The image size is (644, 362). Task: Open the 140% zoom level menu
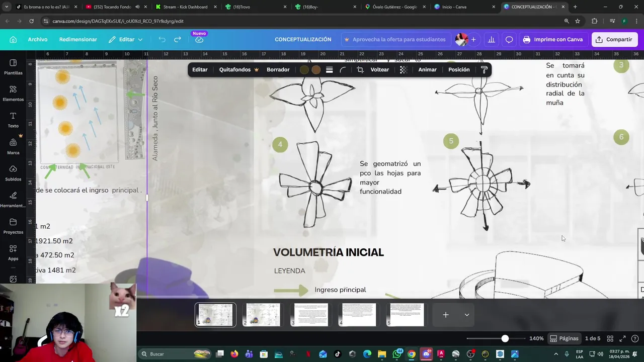coord(536,338)
